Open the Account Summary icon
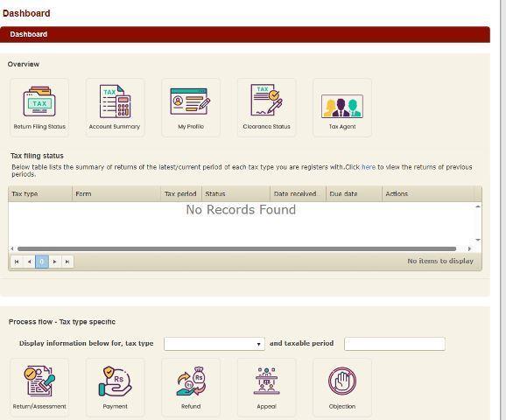506x420 pixels. point(115,108)
